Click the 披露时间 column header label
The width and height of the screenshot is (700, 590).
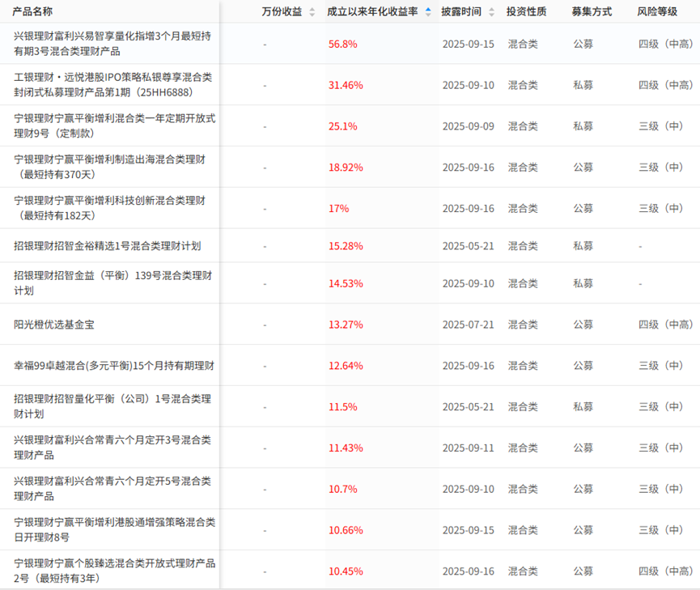click(461, 11)
